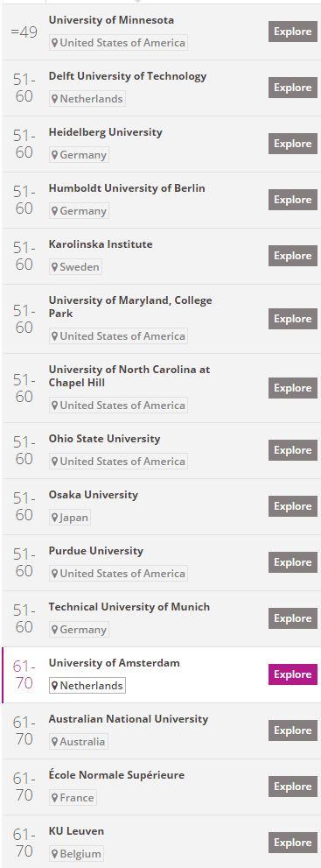This screenshot has width=321, height=868.
Task: Open University of North Carolina at Chapel Hill
Action: pyautogui.click(x=129, y=376)
